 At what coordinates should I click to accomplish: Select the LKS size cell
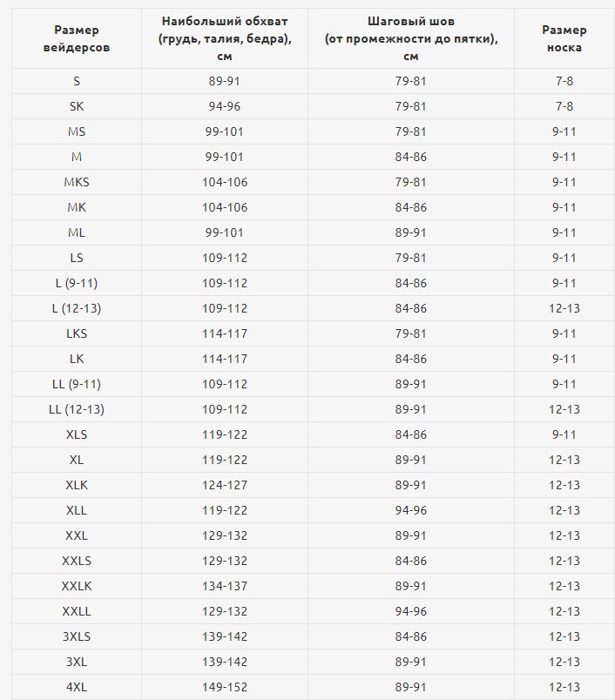click(x=77, y=333)
